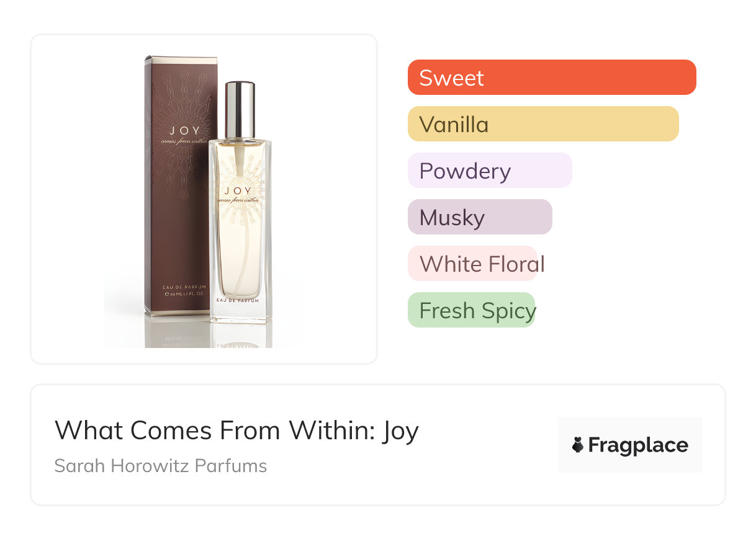Select the Vanilla accord bar

coord(542,124)
